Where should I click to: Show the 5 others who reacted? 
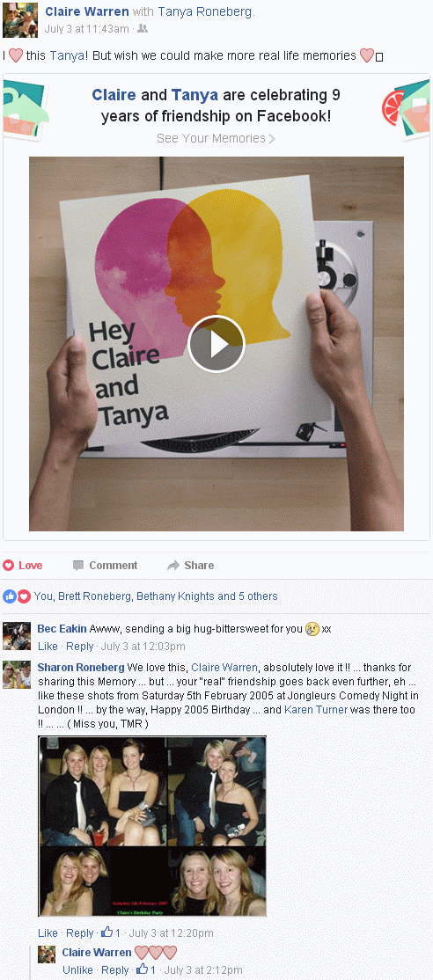click(x=258, y=596)
